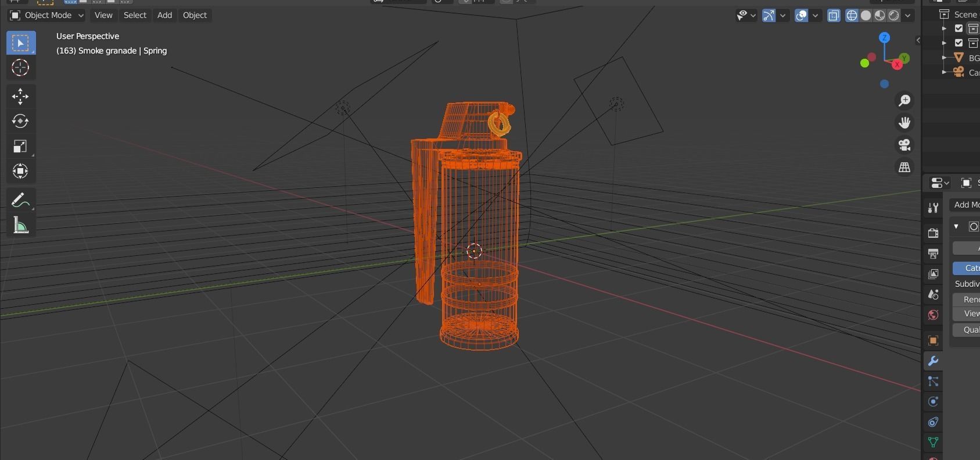Expand the second collection in outliner
This screenshot has width=980, height=460.
pos(944,42)
